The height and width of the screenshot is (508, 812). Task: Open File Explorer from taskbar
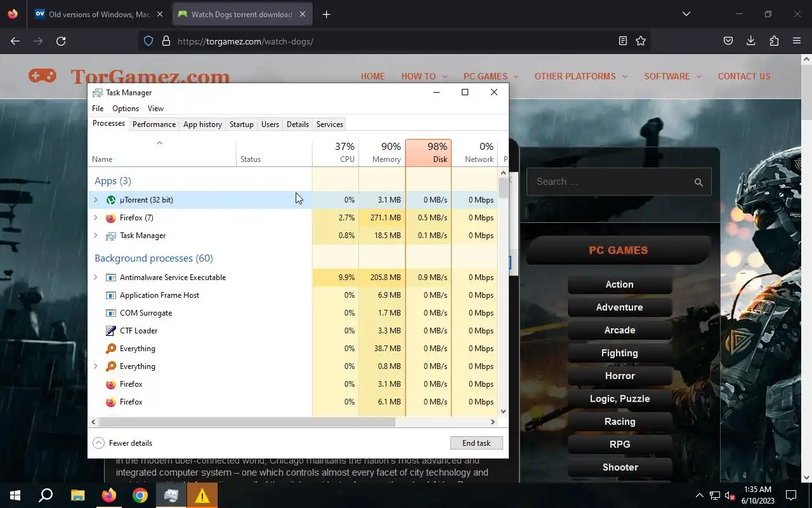pyautogui.click(x=77, y=495)
